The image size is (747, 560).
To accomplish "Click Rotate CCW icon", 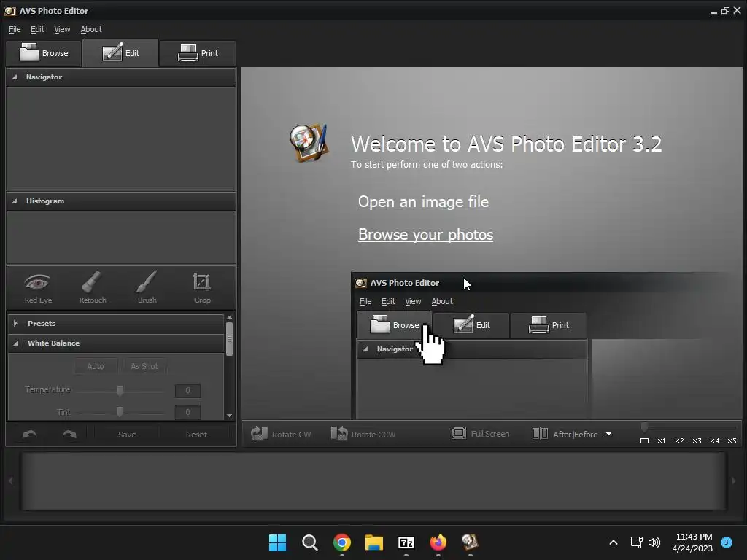I will [x=339, y=433].
